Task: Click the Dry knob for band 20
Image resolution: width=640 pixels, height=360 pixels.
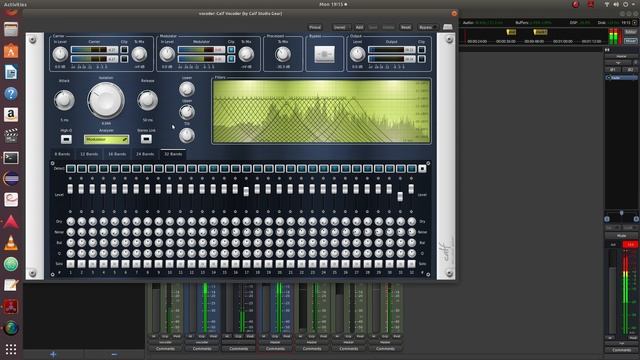Action: [280, 221]
